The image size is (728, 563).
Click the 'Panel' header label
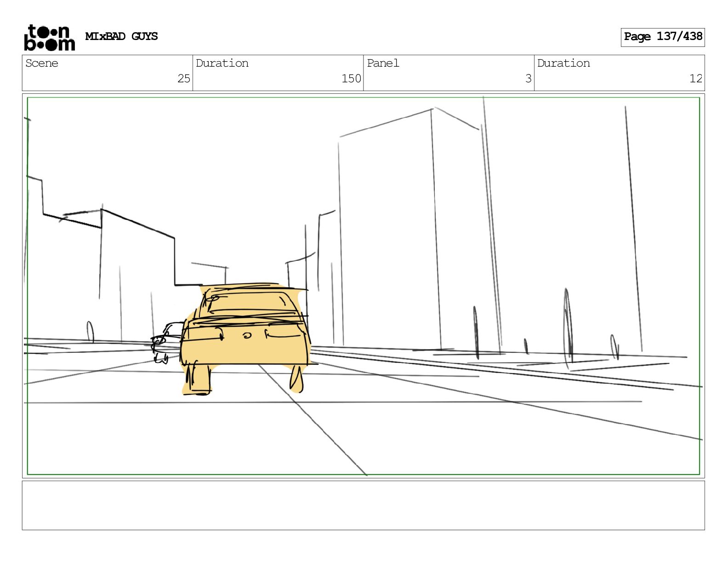click(383, 63)
